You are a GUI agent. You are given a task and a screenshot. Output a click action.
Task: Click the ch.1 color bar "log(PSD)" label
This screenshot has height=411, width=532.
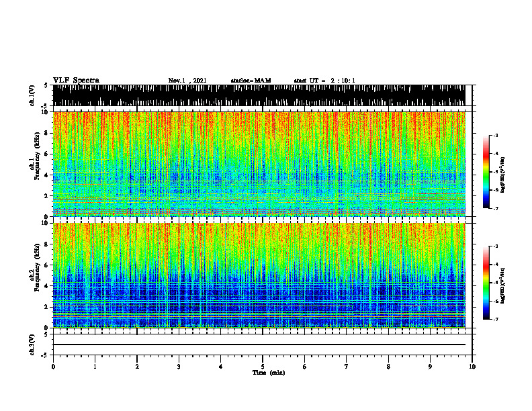pyautogui.click(x=503, y=175)
